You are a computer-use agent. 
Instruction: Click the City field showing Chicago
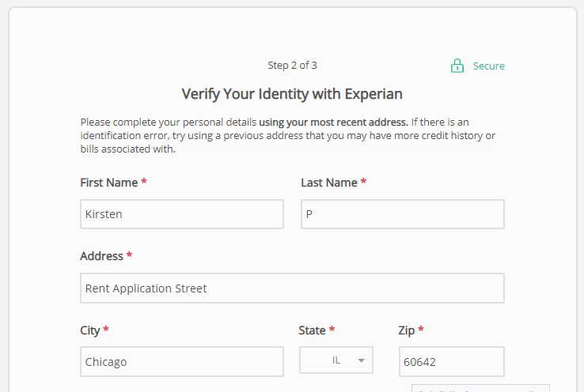[x=182, y=362]
